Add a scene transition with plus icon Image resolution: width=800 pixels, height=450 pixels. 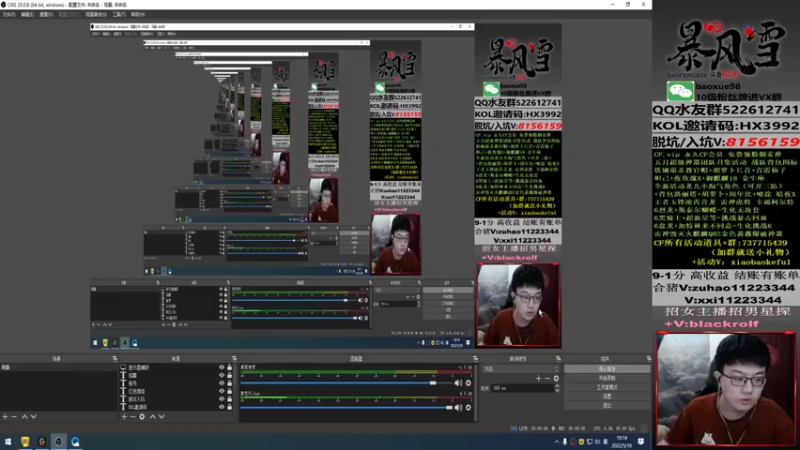pyautogui.click(x=538, y=379)
